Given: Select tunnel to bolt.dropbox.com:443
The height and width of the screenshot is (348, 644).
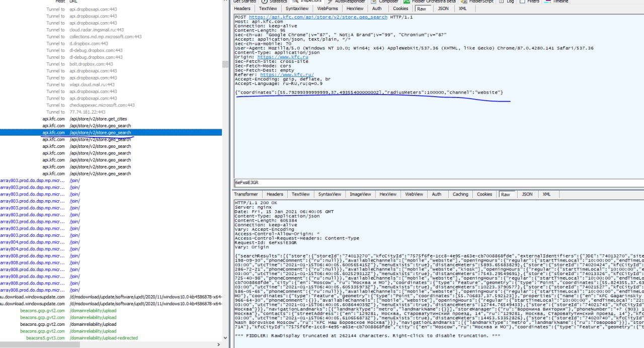Looking at the screenshot, I should point(111,64).
